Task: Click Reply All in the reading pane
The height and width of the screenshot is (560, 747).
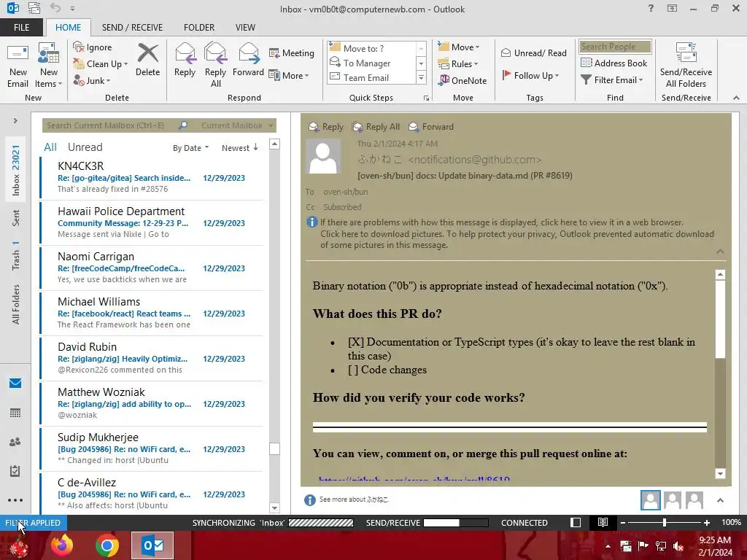Action: (376, 127)
